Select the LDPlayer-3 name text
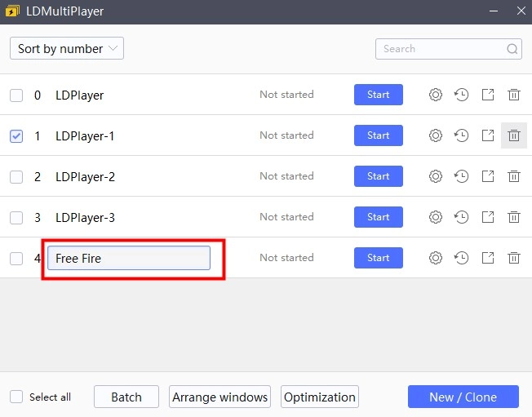The height and width of the screenshot is (417, 532). click(x=85, y=218)
